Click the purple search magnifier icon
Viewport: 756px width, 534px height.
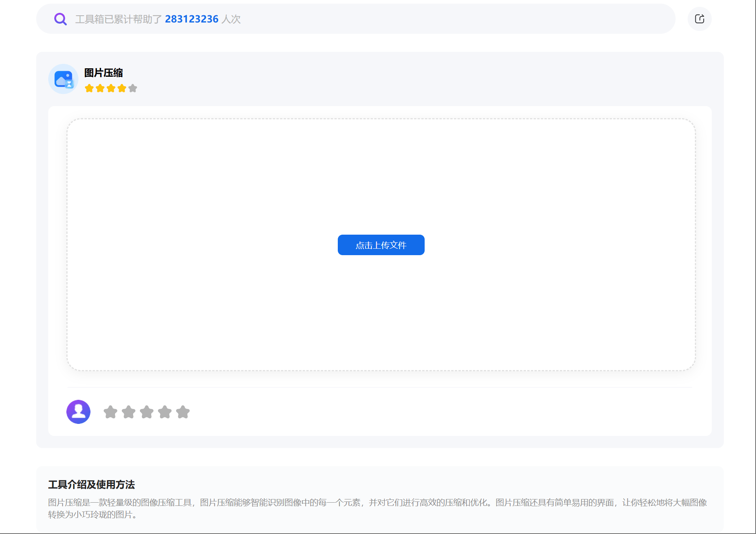point(60,19)
